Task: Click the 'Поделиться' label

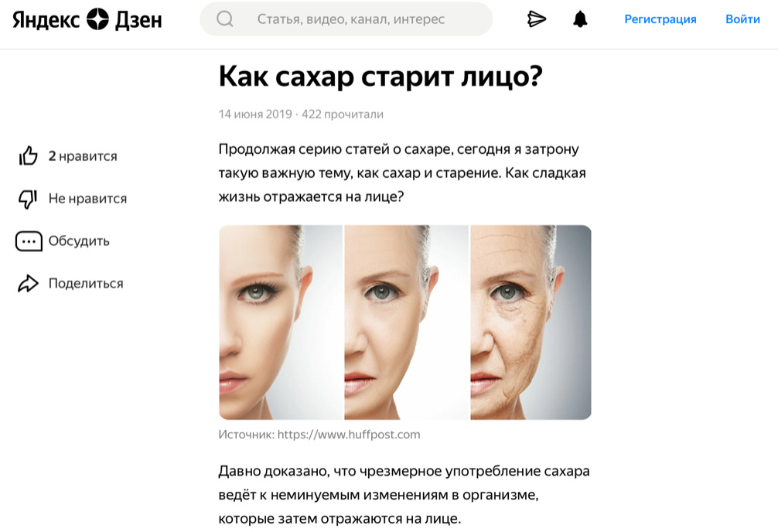Action: tap(86, 283)
